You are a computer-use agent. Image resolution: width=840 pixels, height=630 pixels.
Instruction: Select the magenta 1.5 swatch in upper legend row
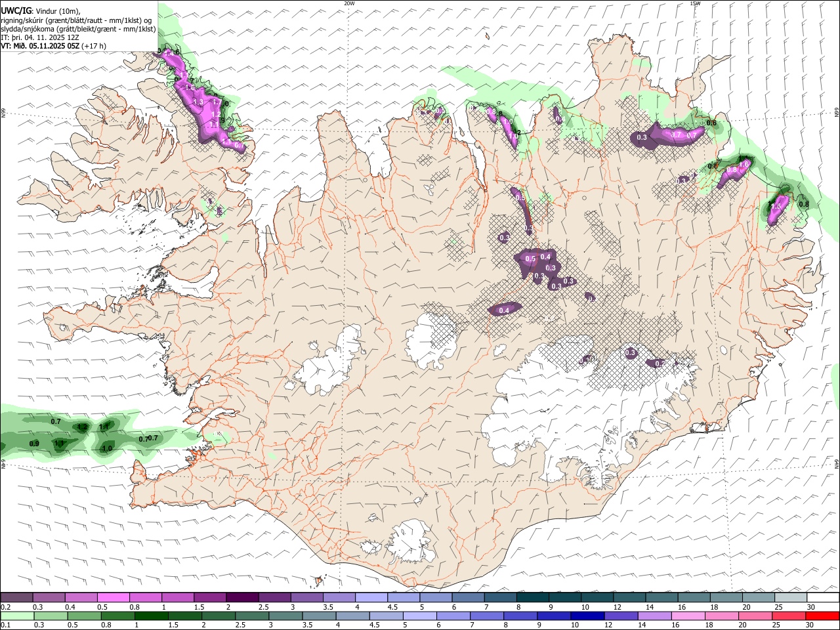point(209,598)
